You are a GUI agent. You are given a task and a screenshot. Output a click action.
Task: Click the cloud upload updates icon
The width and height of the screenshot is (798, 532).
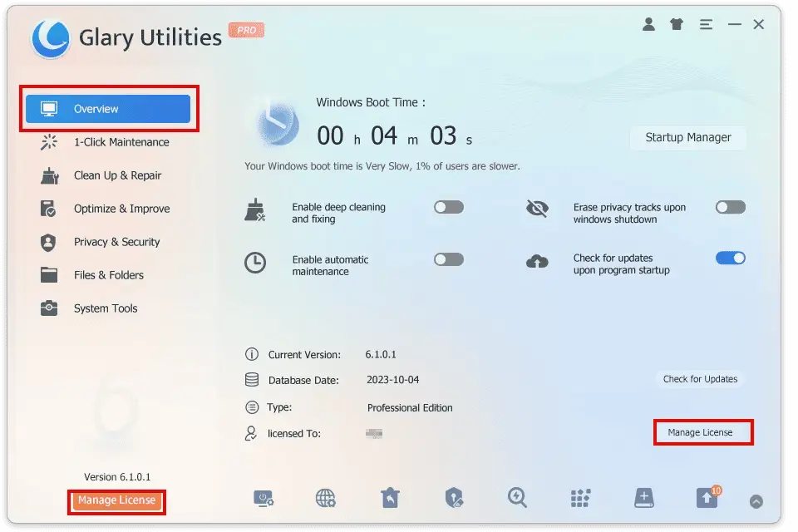click(537, 262)
